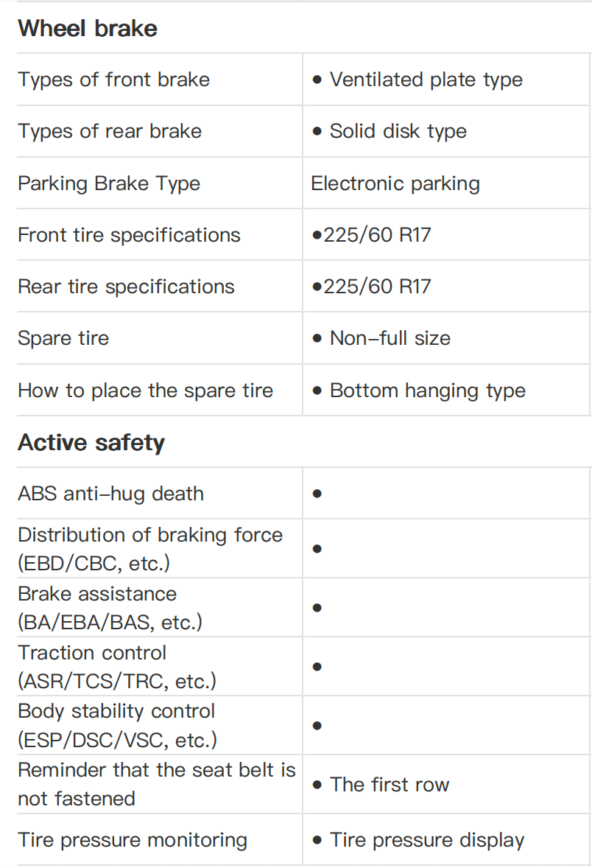The height and width of the screenshot is (868, 592).
Task: Click the Bottom hanging type value
Action: pyautogui.click(x=428, y=391)
